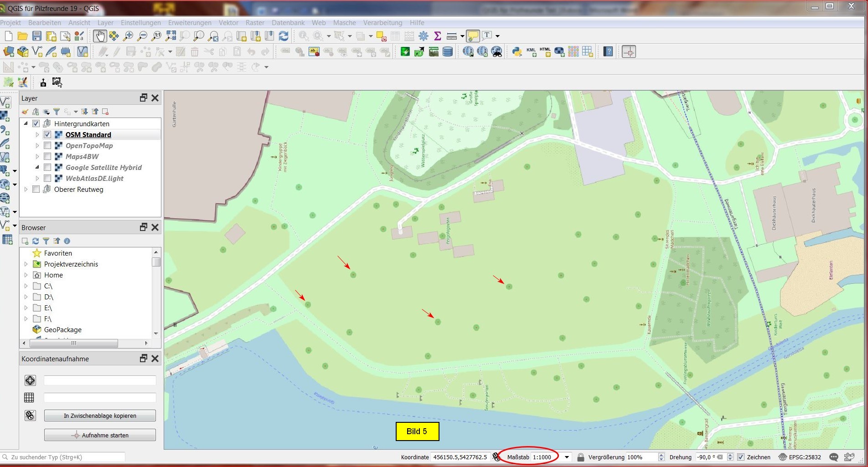Open the Vektor menu
868x467 pixels.
tap(228, 23)
